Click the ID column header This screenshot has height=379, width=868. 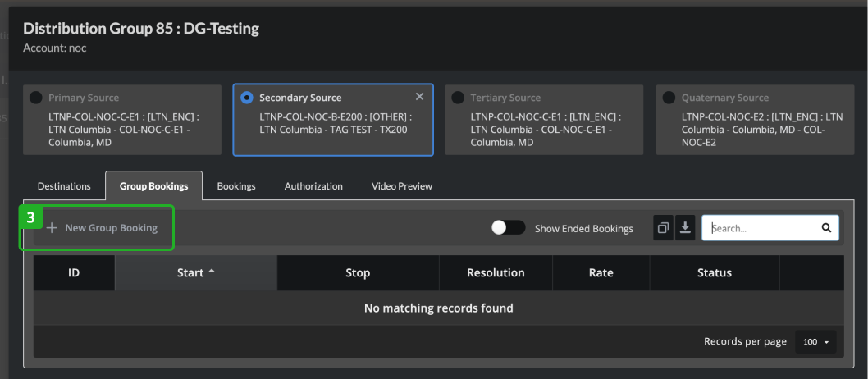point(74,273)
